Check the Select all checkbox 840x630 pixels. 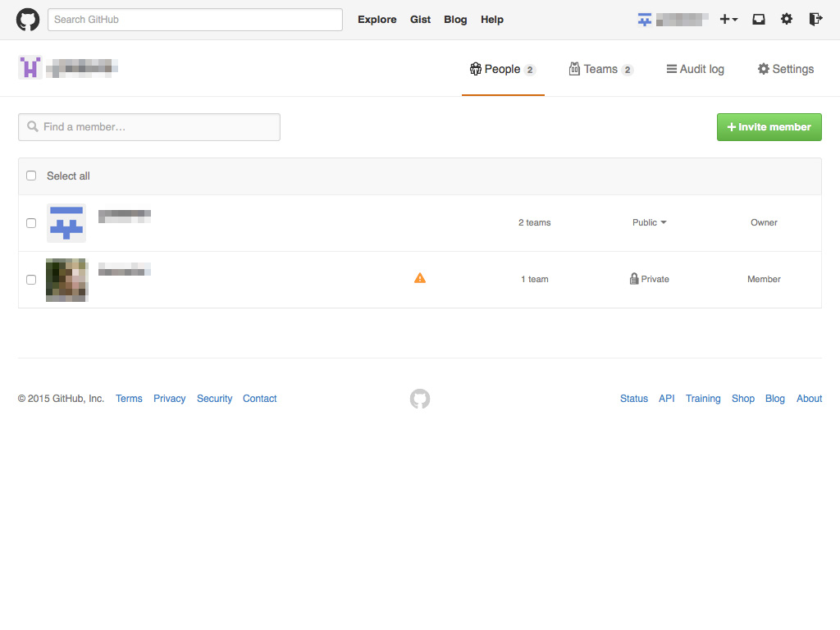point(31,176)
